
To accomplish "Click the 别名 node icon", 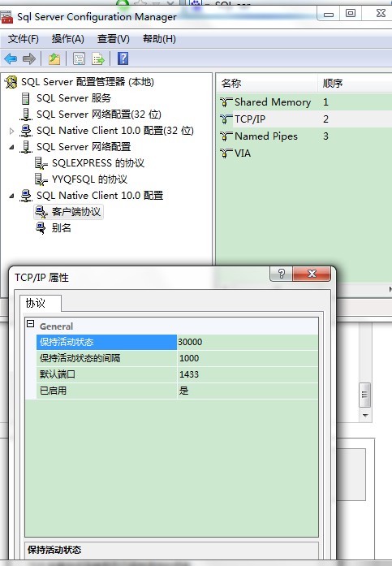I will [41, 228].
